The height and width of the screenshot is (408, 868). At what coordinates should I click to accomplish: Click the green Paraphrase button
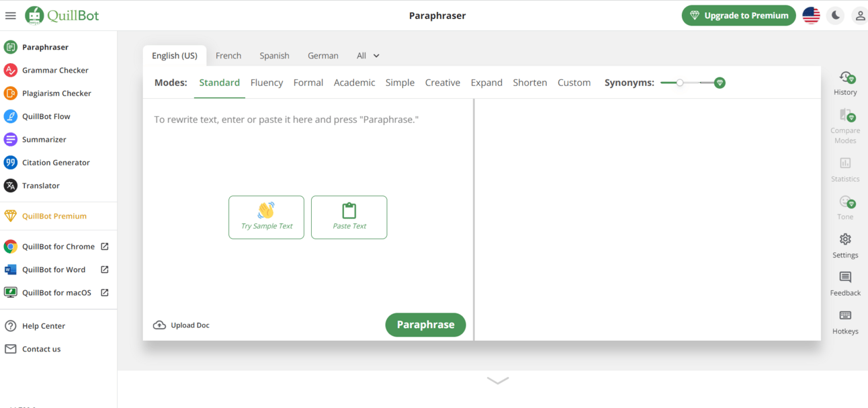click(425, 325)
